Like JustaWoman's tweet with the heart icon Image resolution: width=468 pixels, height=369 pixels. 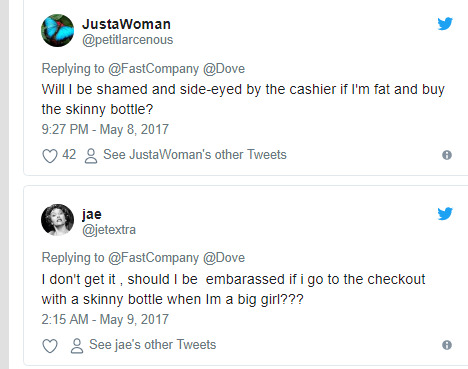click(50, 155)
